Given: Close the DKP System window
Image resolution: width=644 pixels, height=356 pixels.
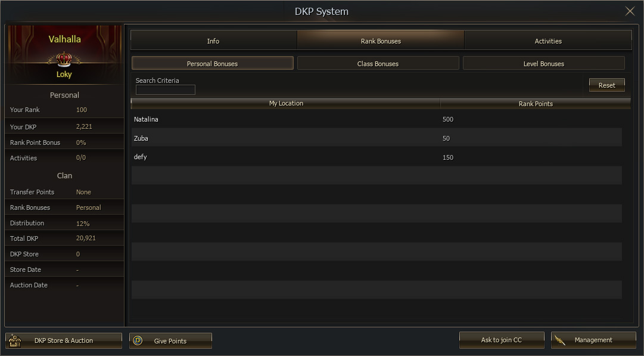Looking at the screenshot, I should click(630, 11).
